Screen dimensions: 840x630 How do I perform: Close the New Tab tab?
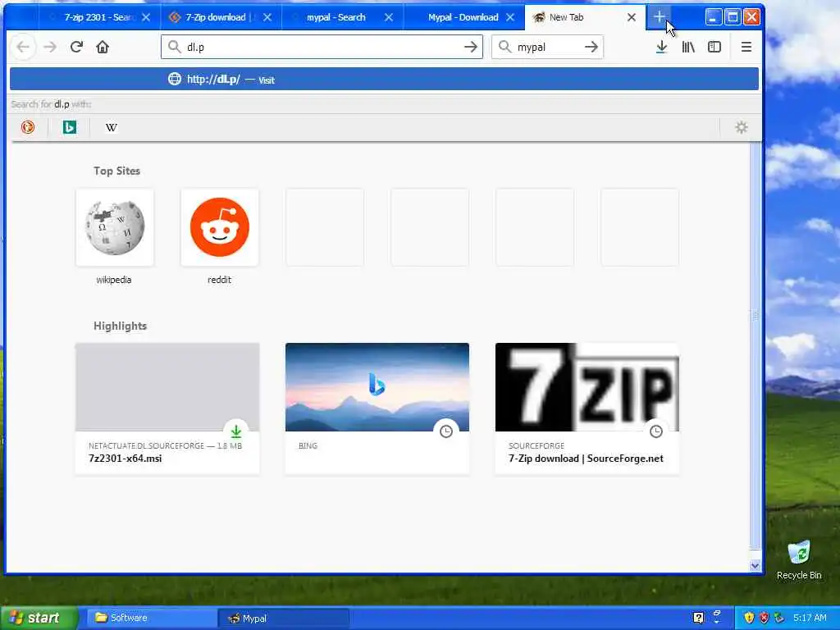pyautogui.click(x=632, y=17)
